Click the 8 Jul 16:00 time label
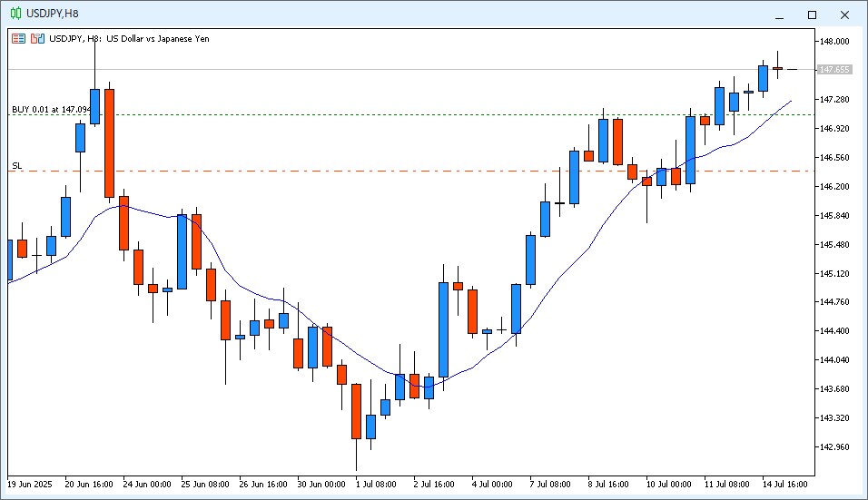The width and height of the screenshot is (868, 500). [x=608, y=485]
